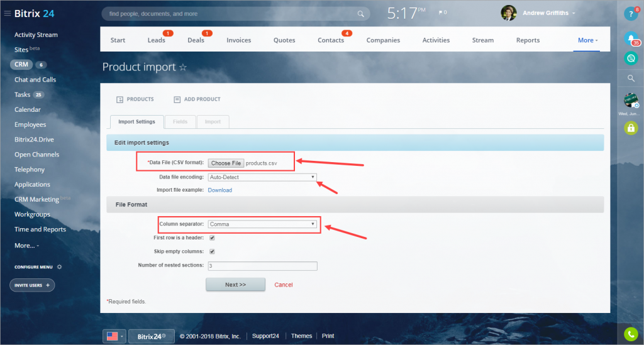This screenshot has width=644, height=345.
Task: Open Chat and Calls in sidebar
Action: pos(35,80)
